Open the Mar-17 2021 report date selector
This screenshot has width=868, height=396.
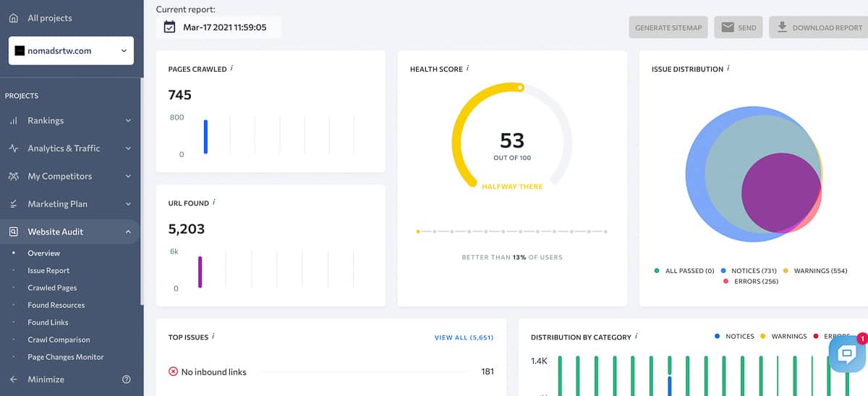pos(218,28)
